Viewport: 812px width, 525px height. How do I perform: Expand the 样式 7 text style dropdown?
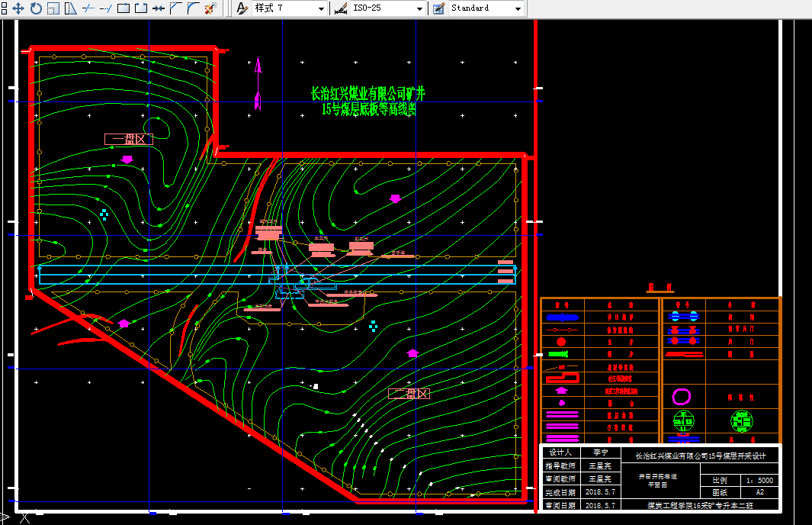pos(321,9)
